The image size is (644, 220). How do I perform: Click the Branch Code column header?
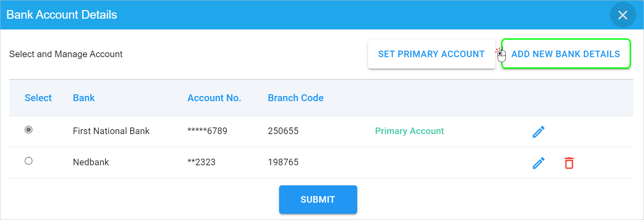[296, 98]
